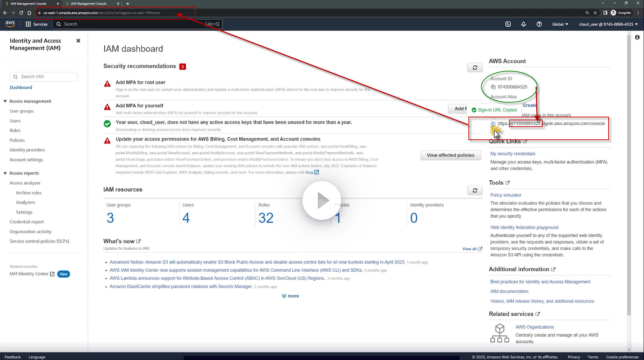The width and height of the screenshot is (644, 360).
Task: Open Feedback in the footer
Action: click(13, 357)
